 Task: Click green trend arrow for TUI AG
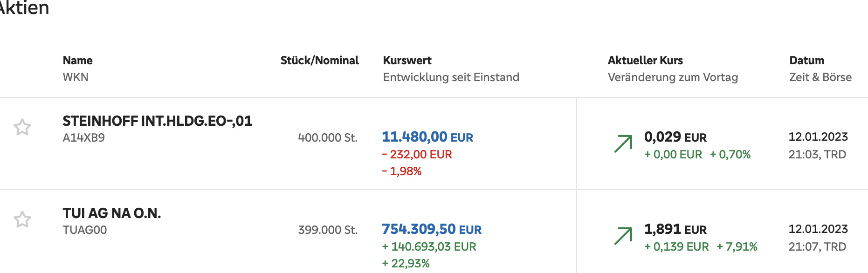pos(623,236)
